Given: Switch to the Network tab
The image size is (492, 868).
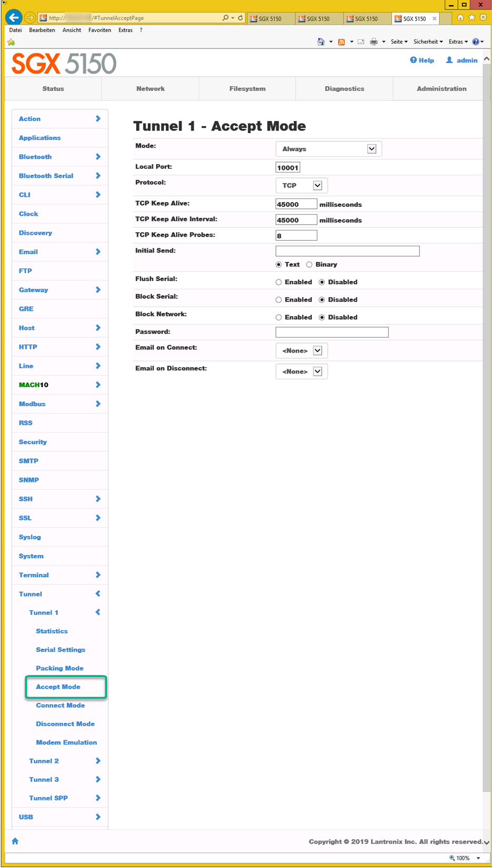Looking at the screenshot, I should 150,89.
